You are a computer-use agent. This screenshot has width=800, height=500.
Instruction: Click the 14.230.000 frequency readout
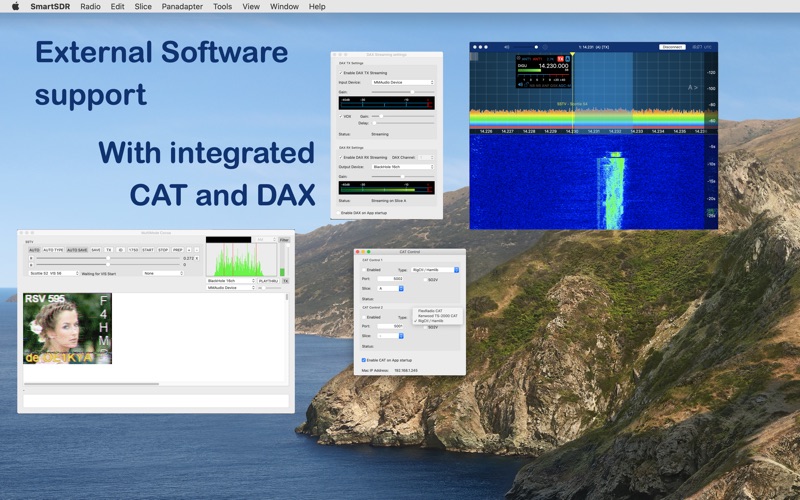coord(554,66)
